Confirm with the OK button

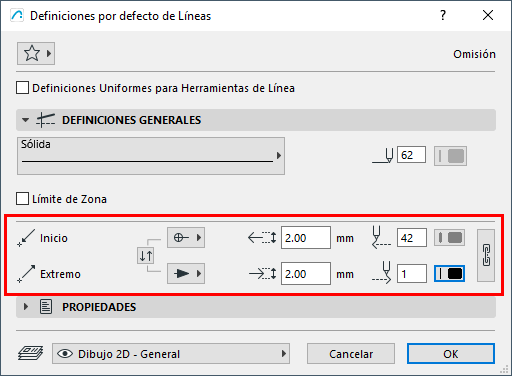451,354
